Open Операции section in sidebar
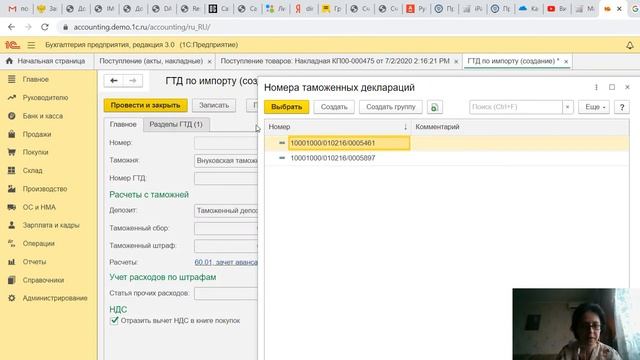 38,244
